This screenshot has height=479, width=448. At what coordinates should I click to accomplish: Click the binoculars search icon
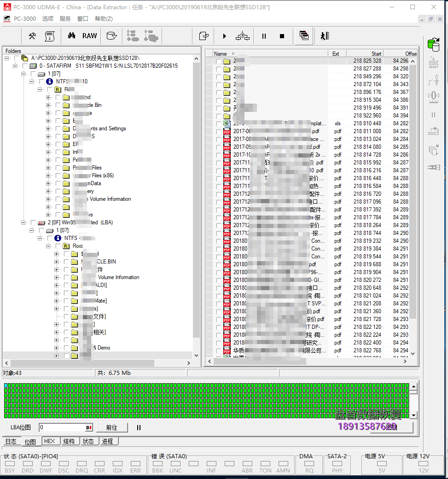[71, 36]
